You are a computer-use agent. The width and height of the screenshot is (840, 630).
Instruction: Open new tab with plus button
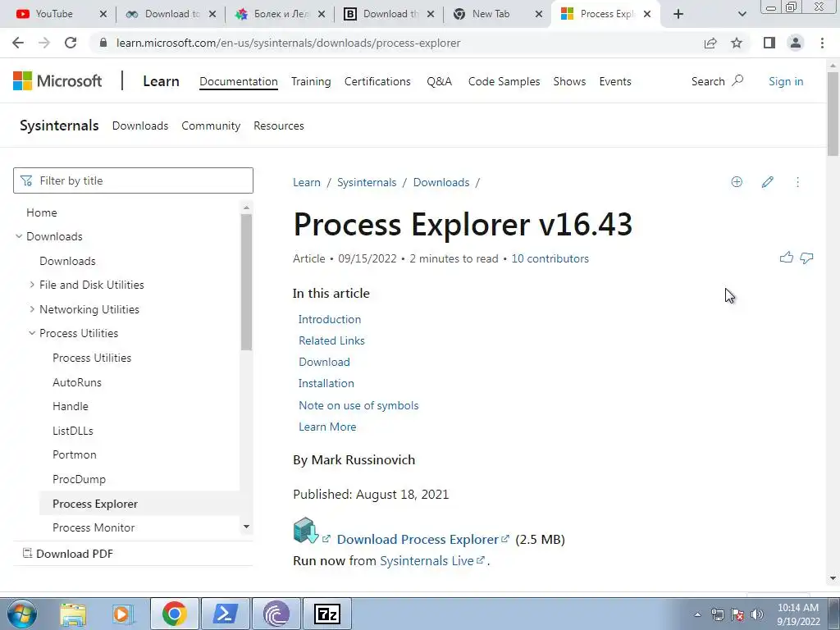point(678,14)
